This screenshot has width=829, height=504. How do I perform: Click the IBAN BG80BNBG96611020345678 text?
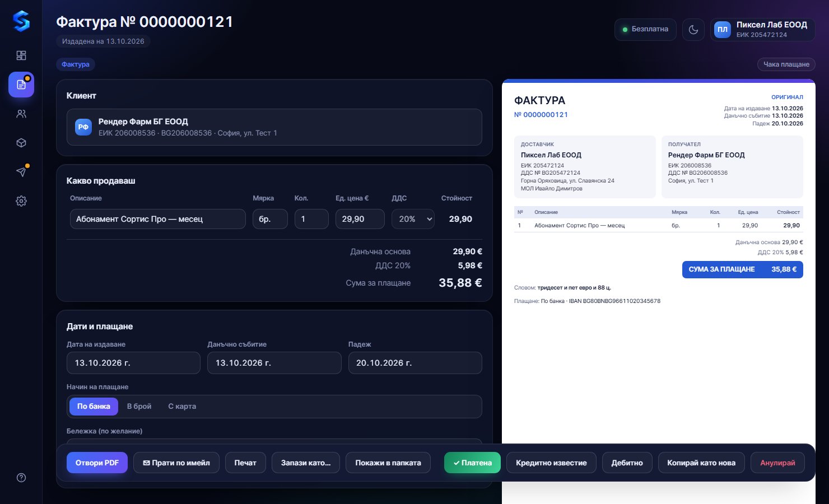point(614,301)
